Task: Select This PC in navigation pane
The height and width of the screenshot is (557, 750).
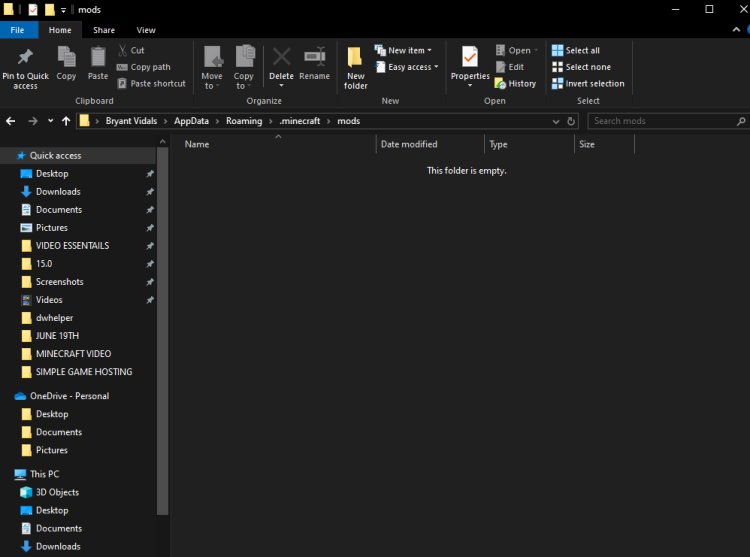Action: pos(44,474)
